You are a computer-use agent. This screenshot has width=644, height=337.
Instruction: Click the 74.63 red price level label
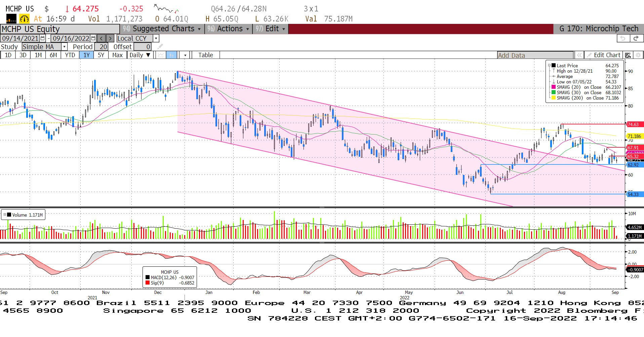pos(635,124)
